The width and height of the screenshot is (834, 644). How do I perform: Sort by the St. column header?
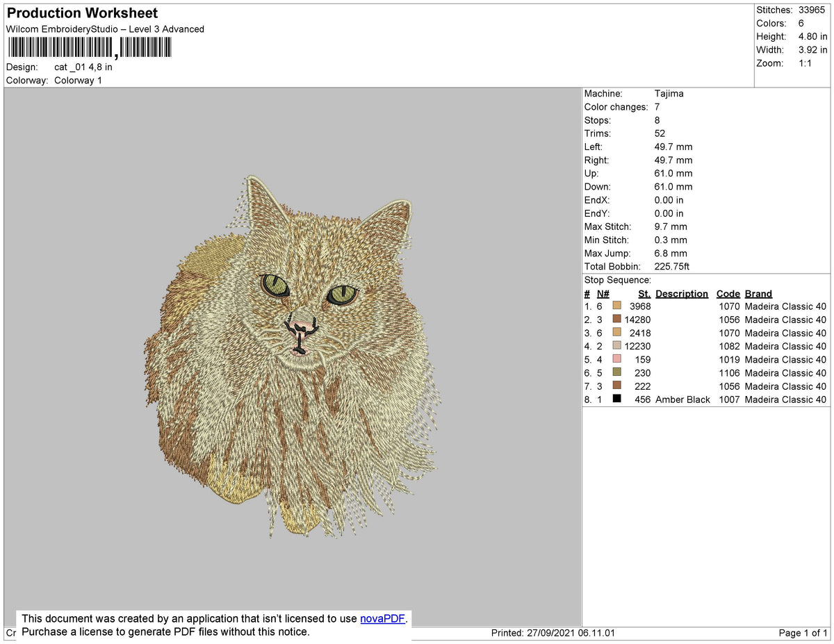pos(643,293)
